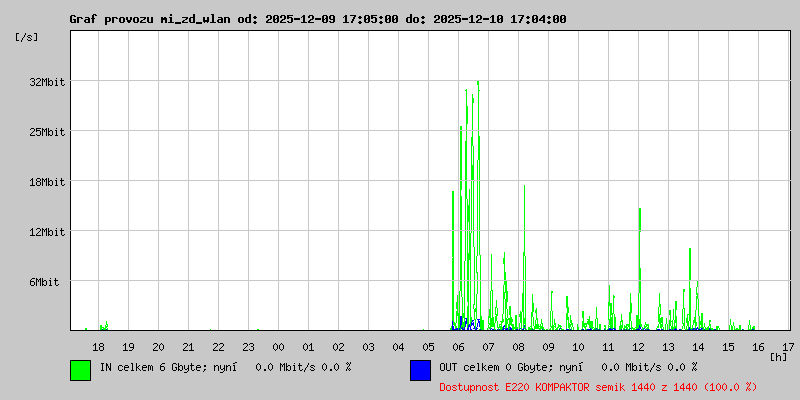This screenshot has height=400, width=800.
Task: Click the 18Mbit y-axis label
Action: (x=46, y=182)
